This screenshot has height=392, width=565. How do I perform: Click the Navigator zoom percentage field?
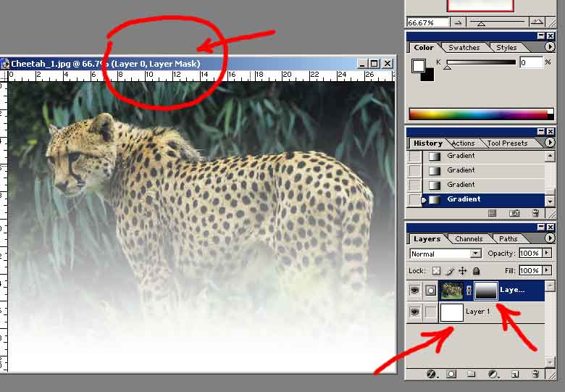(428, 22)
